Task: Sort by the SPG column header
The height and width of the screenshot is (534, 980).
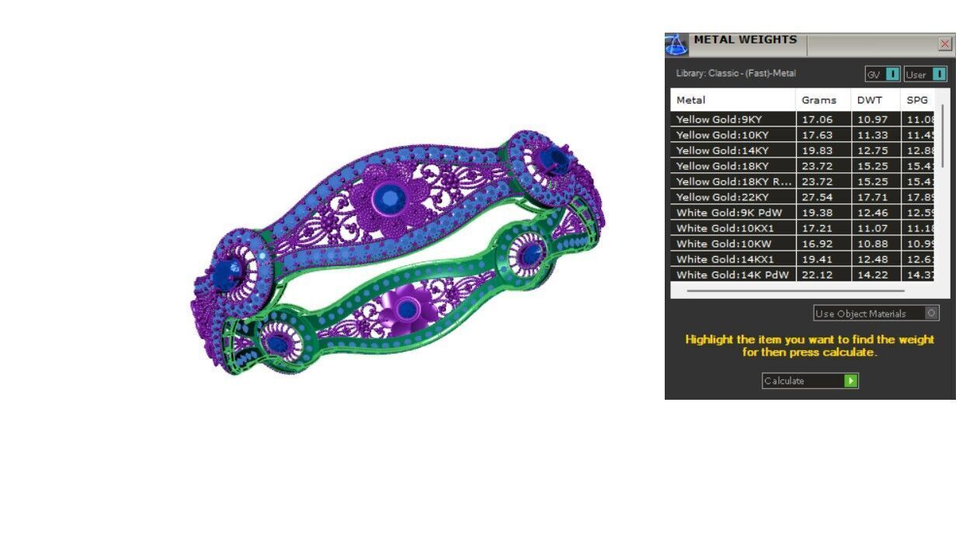Action: coord(917,100)
